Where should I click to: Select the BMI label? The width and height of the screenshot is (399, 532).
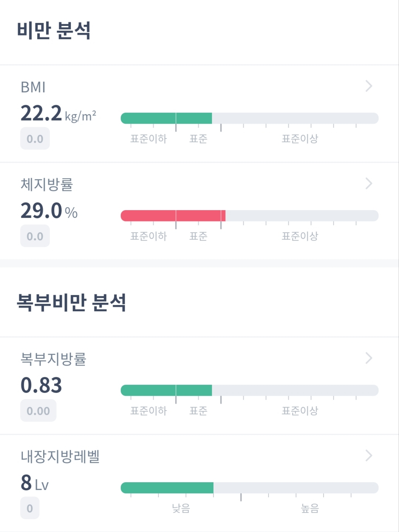[33, 87]
